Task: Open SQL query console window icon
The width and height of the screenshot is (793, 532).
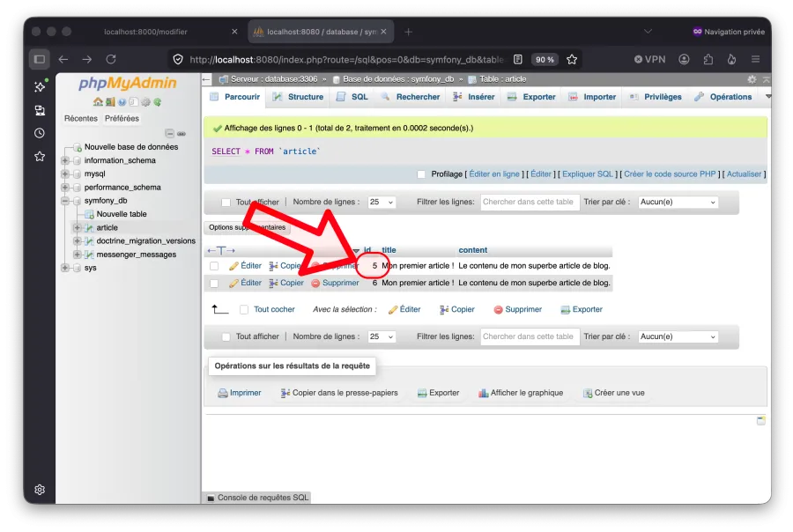Action: (x=211, y=499)
